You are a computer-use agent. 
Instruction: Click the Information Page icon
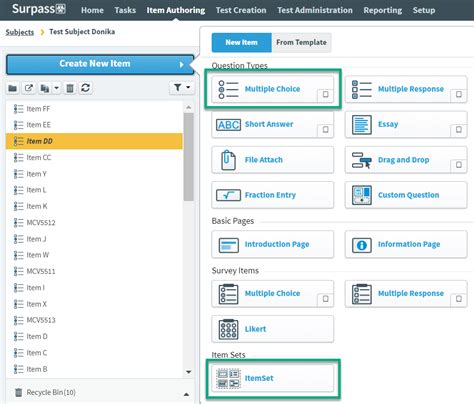click(362, 245)
